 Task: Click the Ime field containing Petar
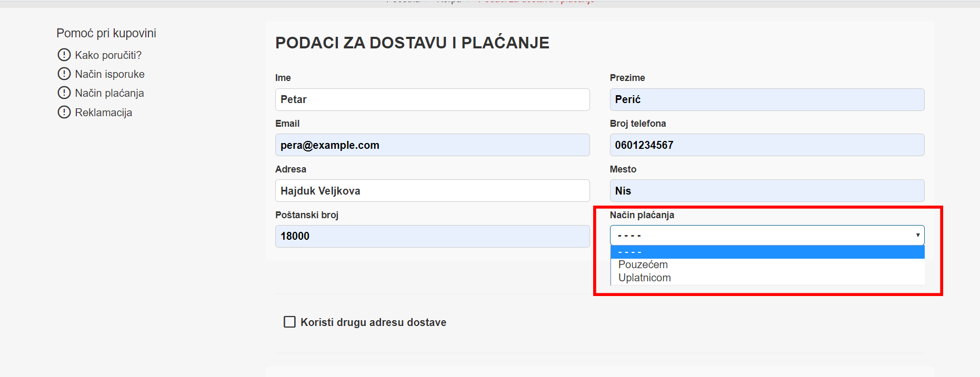[x=432, y=99]
